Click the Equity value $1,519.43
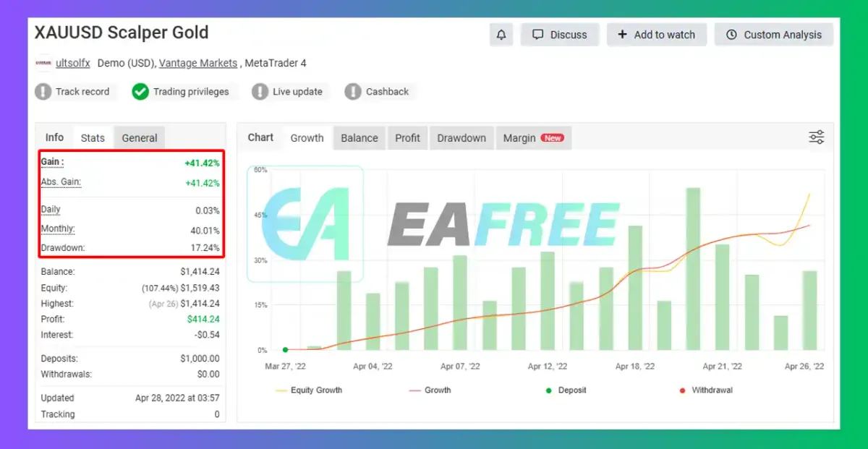The height and width of the screenshot is (449, 868). click(200, 288)
